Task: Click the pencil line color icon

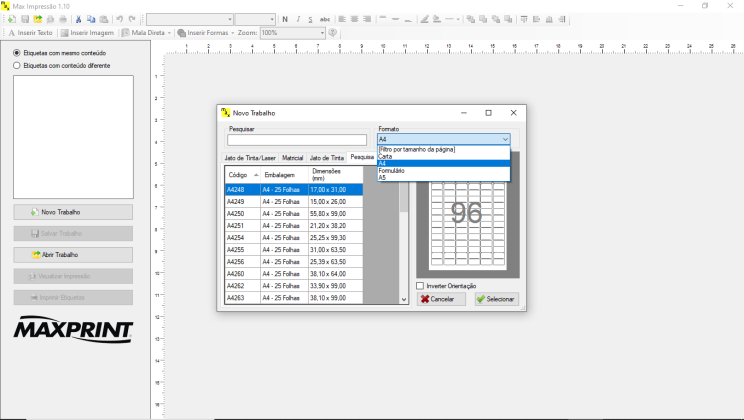Action: pos(425,19)
